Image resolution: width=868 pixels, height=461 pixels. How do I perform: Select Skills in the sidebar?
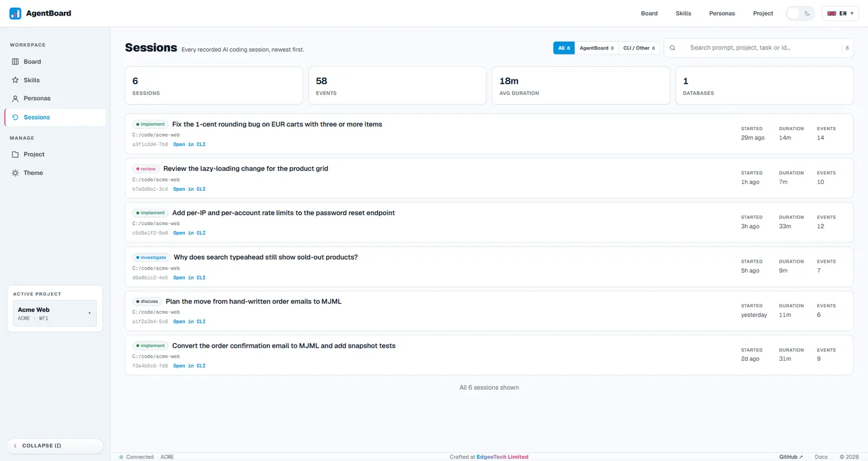click(x=55, y=80)
